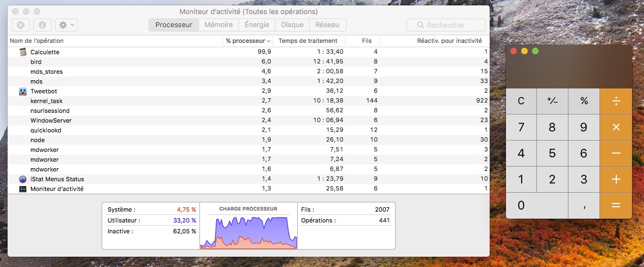Open process info inspector button

click(42, 25)
